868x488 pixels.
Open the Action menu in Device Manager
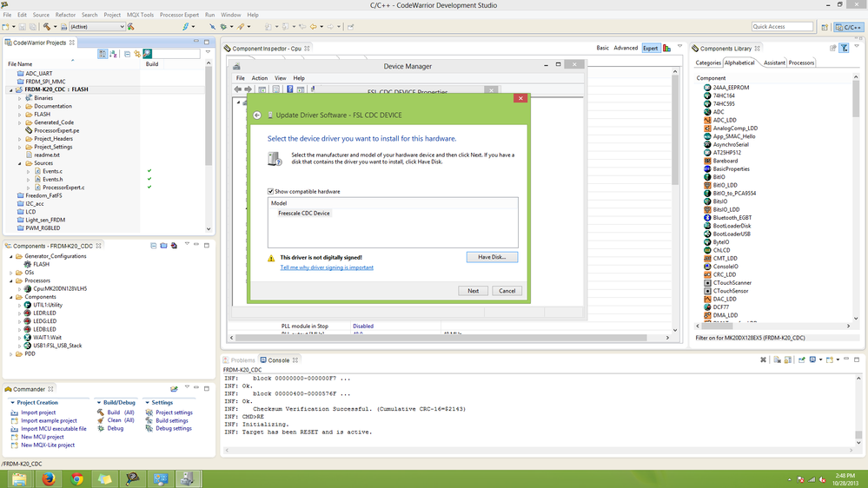click(259, 78)
